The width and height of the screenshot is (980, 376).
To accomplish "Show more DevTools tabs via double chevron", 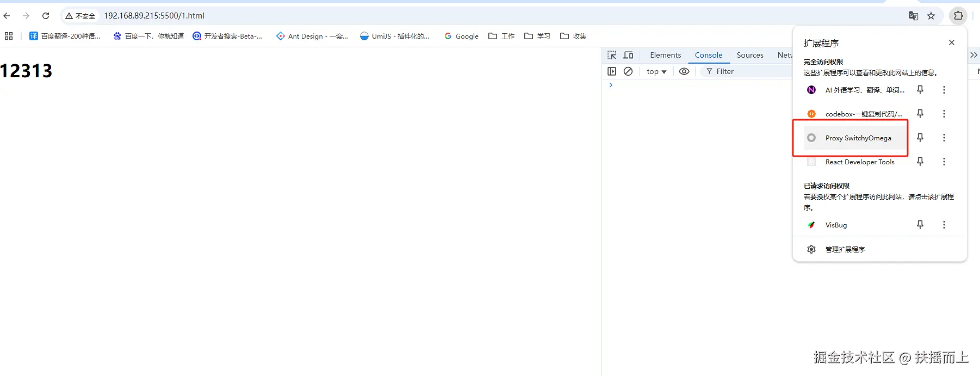I will (974, 55).
